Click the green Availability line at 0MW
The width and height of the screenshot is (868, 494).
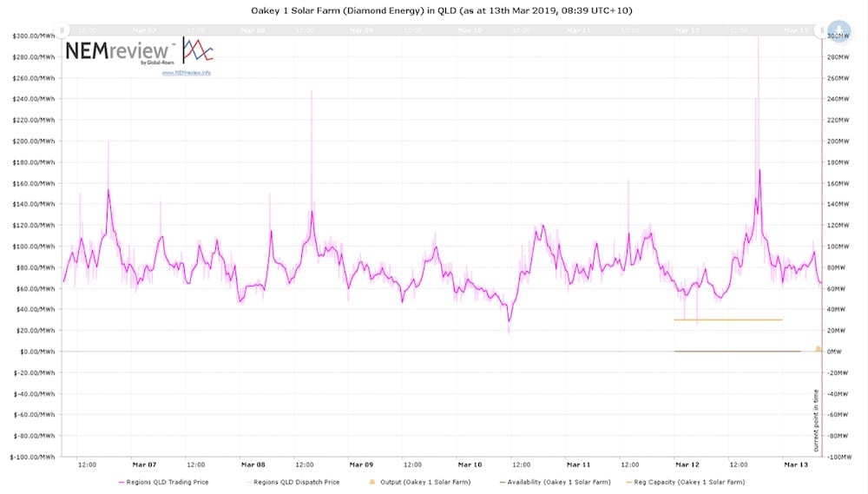point(736,351)
